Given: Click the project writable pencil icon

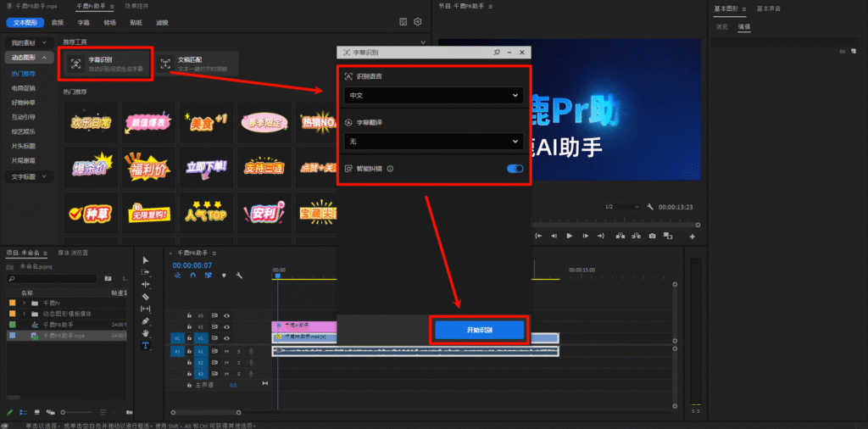Looking at the screenshot, I should pyautogui.click(x=10, y=412).
